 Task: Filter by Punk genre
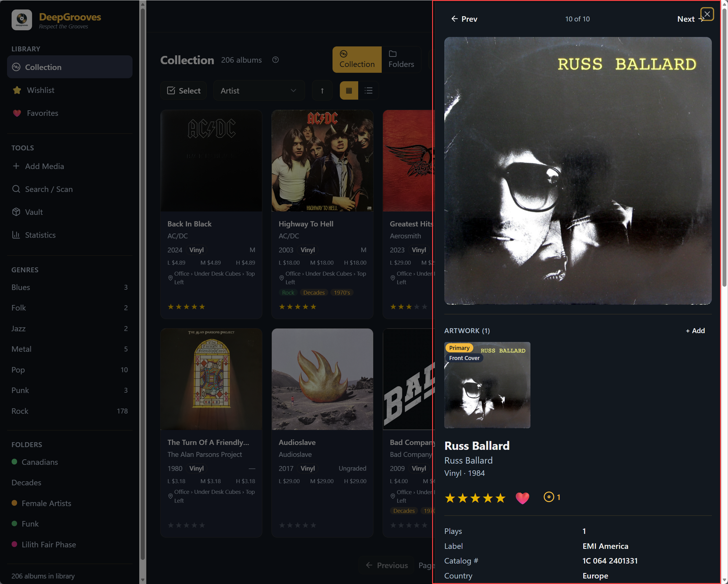70,390
